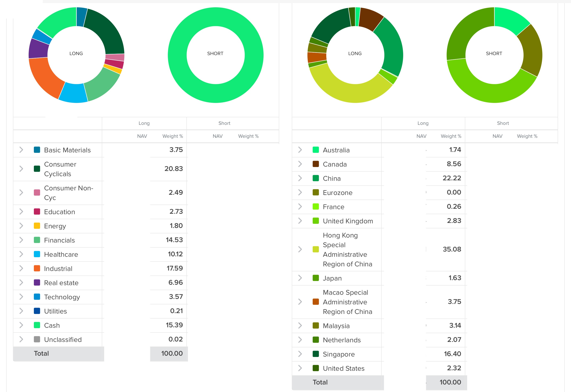Expand the Consumer Cyclicals row
571x392 pixels.
21,169
